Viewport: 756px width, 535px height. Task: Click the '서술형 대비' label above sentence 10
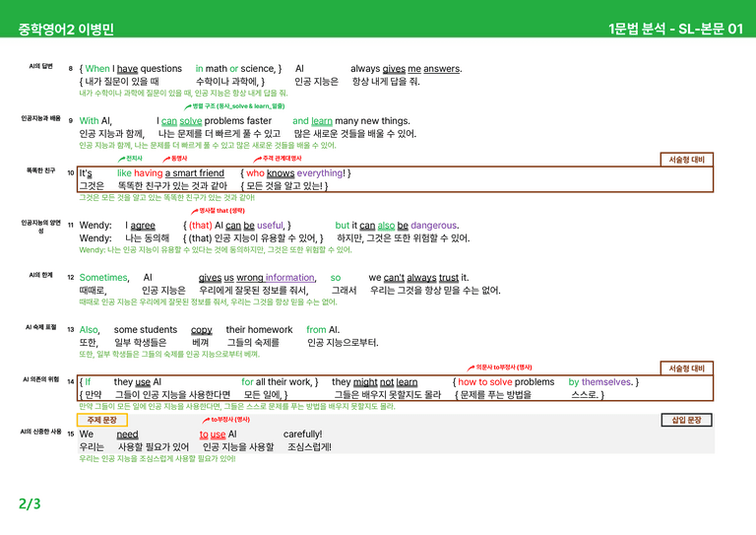(686, 160)
